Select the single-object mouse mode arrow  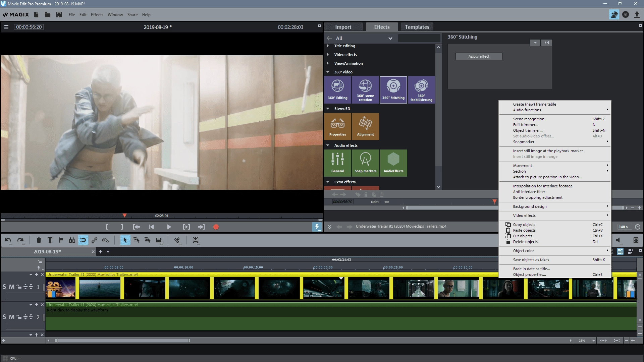coord(125,240)
